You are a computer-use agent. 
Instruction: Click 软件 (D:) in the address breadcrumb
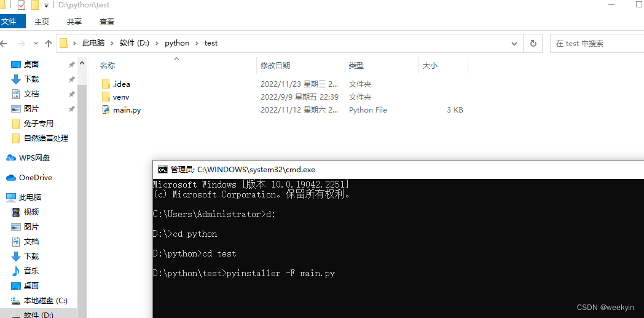tap(135, 43)
